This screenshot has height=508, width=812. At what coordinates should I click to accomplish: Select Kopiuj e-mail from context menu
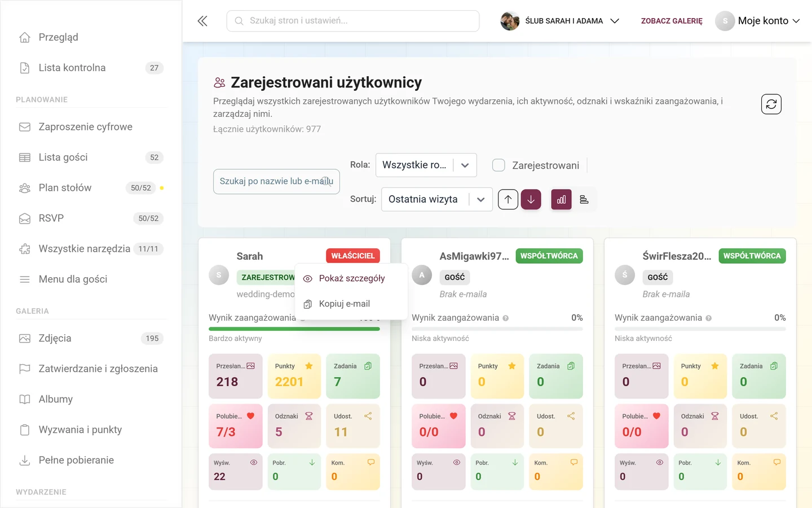(x=351, y=304)
